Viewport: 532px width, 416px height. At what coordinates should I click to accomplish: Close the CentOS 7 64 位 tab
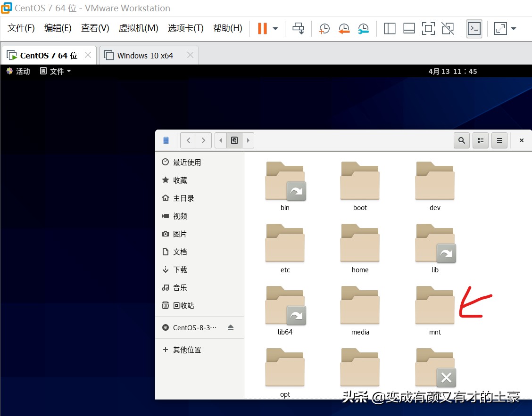click(x=88, y=55)
